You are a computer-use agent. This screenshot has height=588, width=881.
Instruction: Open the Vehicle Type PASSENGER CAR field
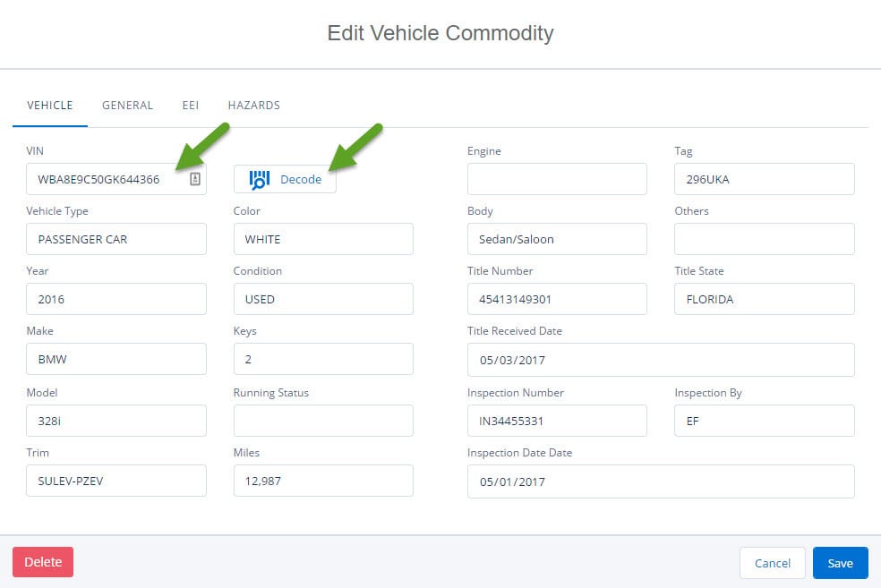(x=116, y=239)
